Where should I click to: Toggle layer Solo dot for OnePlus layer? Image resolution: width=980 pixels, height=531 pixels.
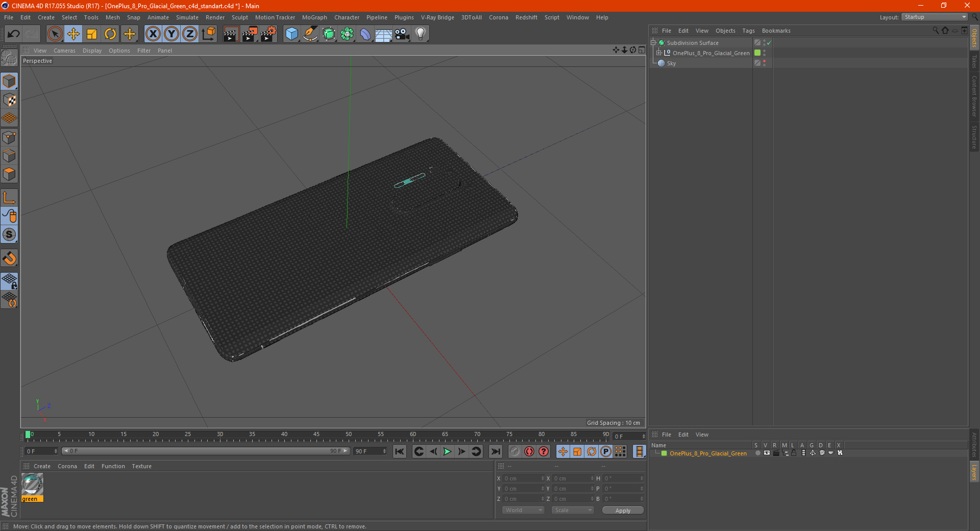click(757, 453)
